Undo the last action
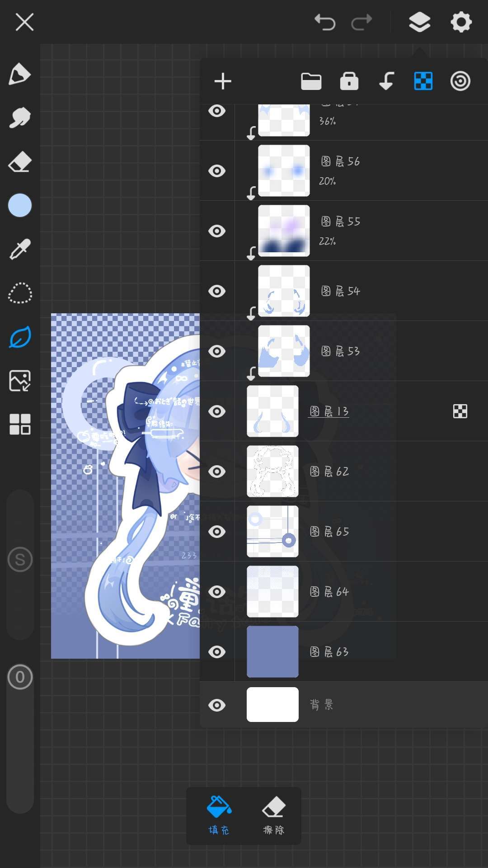 pyautogui.click(x=325, y=22)
